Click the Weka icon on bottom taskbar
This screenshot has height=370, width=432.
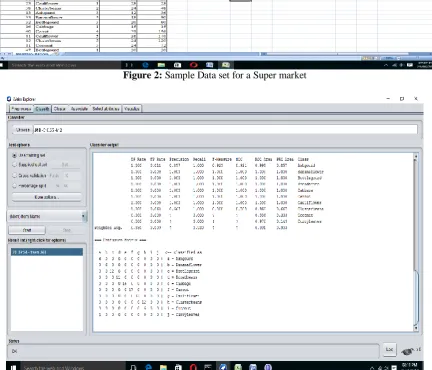[223, 367]
